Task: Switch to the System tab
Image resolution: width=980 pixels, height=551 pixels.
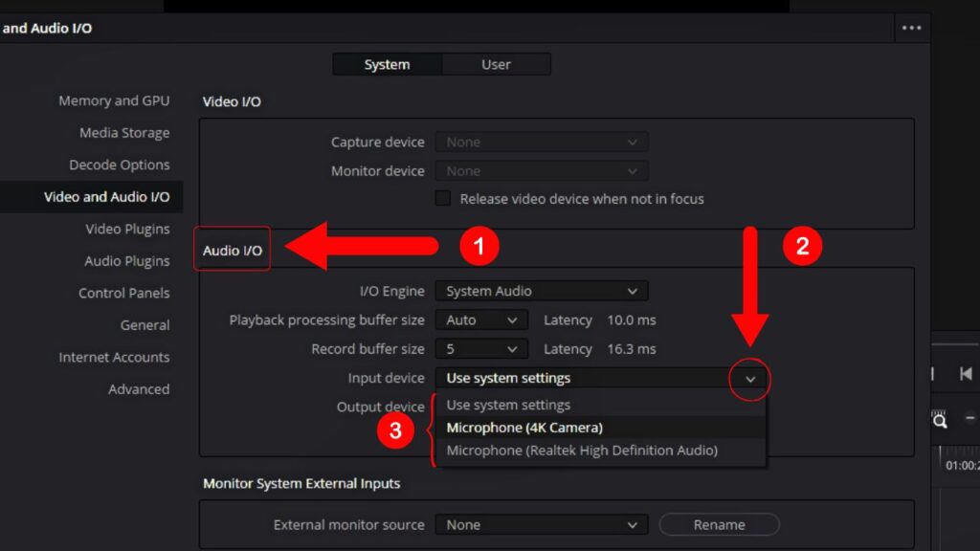Action: click(x=386, y=64)
